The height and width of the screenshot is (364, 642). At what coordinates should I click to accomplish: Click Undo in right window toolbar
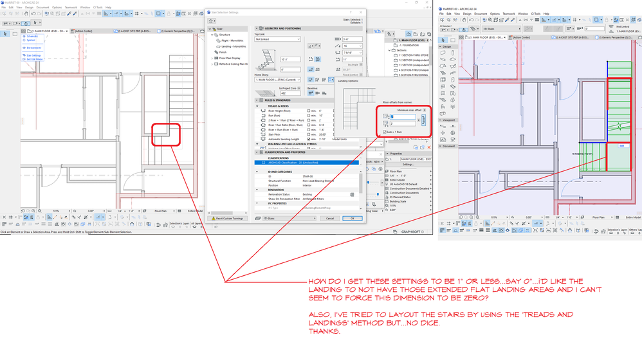472,20
